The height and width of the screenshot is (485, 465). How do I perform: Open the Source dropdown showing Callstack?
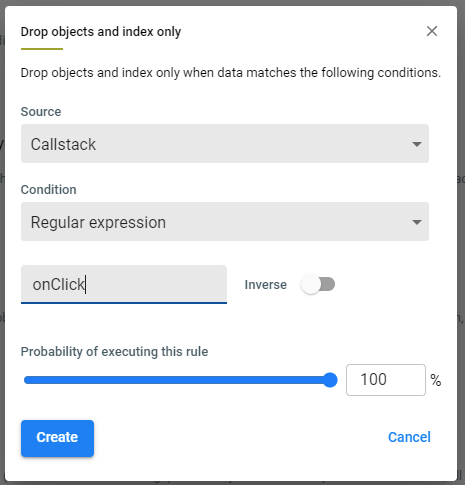(225, 144)
